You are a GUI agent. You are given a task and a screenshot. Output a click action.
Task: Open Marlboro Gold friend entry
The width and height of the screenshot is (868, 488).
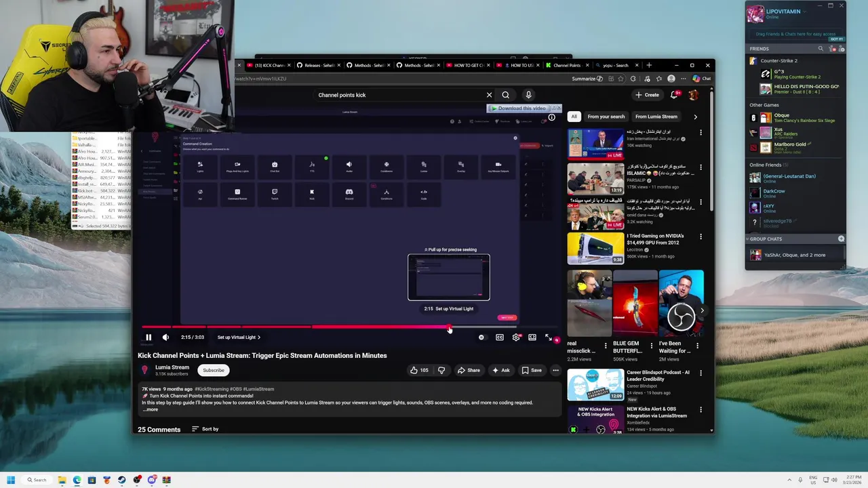[795, 147]
